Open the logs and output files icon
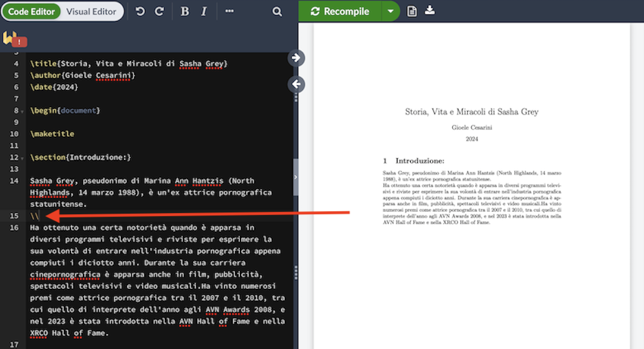 coord(412,11)
